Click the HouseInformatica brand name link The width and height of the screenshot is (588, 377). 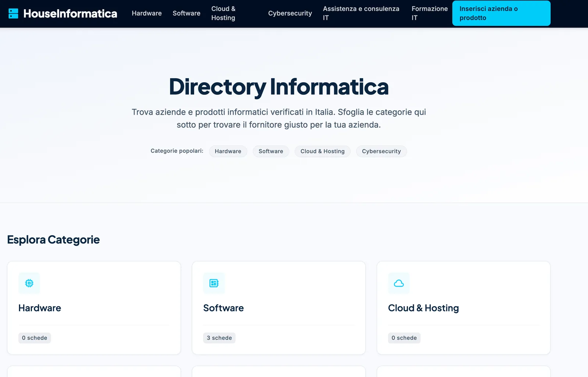(x=70, y=14)
